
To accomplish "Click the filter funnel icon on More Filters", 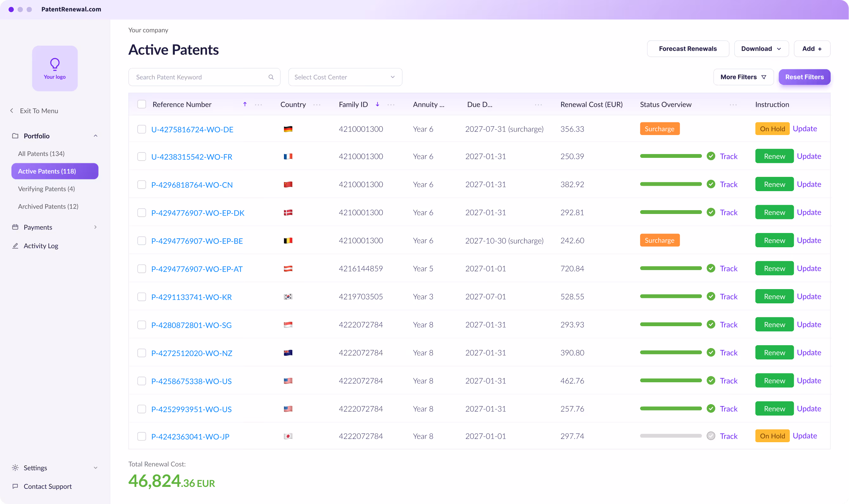I will pos(764,77).
